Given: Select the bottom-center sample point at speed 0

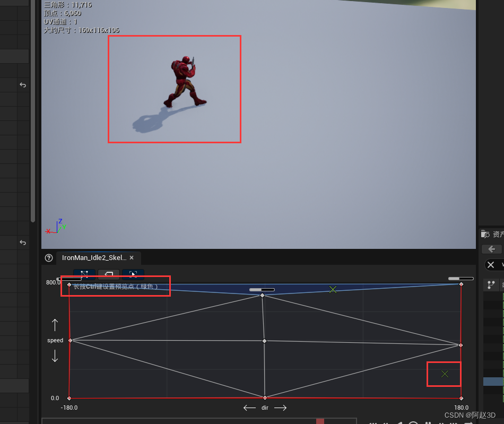Looking at the screenshot, I should pos(265,397).
